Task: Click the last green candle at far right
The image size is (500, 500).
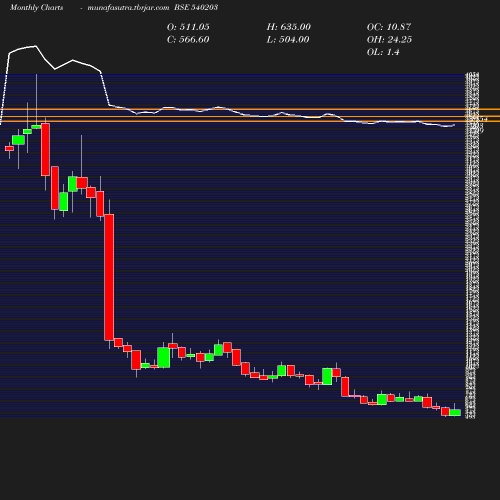Action: pos(455,413)
